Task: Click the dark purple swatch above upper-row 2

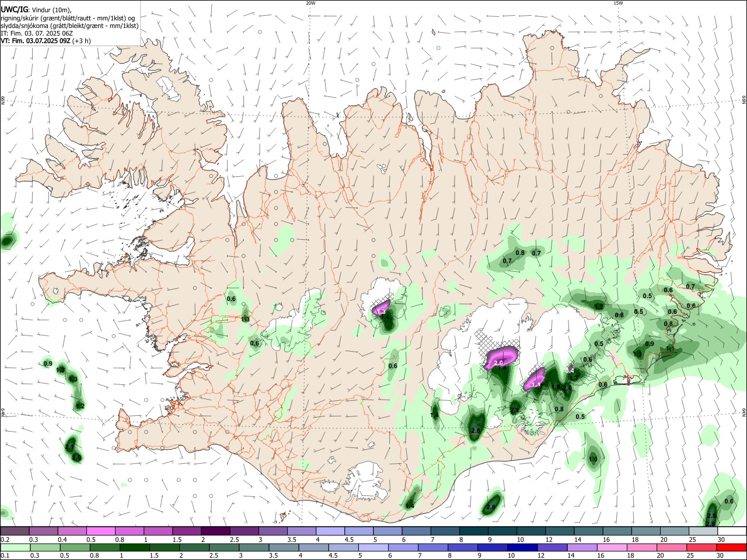Action: pyautogui.click(x=215, y=531)
